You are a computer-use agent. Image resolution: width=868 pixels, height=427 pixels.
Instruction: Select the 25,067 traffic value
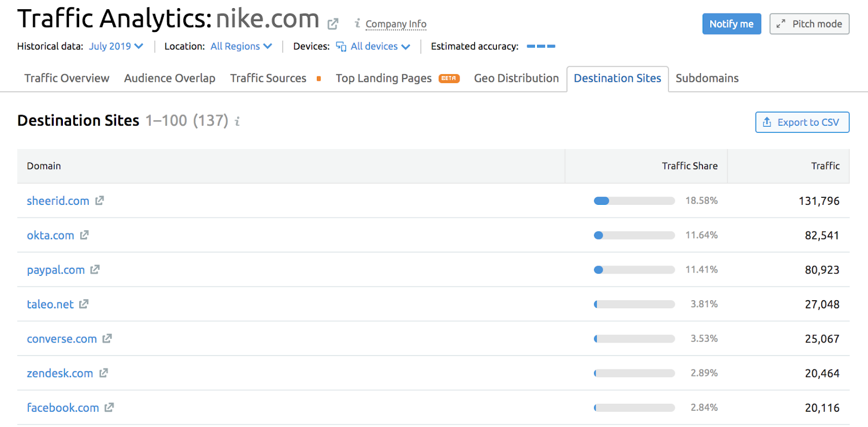822,339
